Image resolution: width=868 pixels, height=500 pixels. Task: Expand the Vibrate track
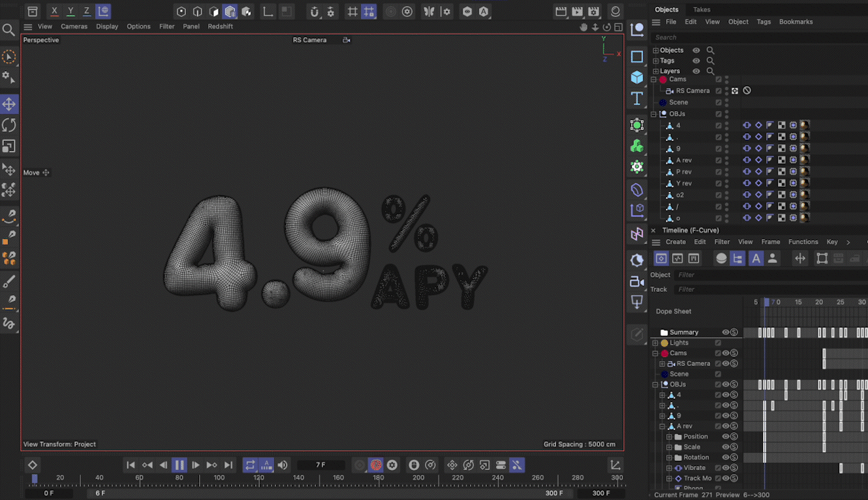(668, 468)
